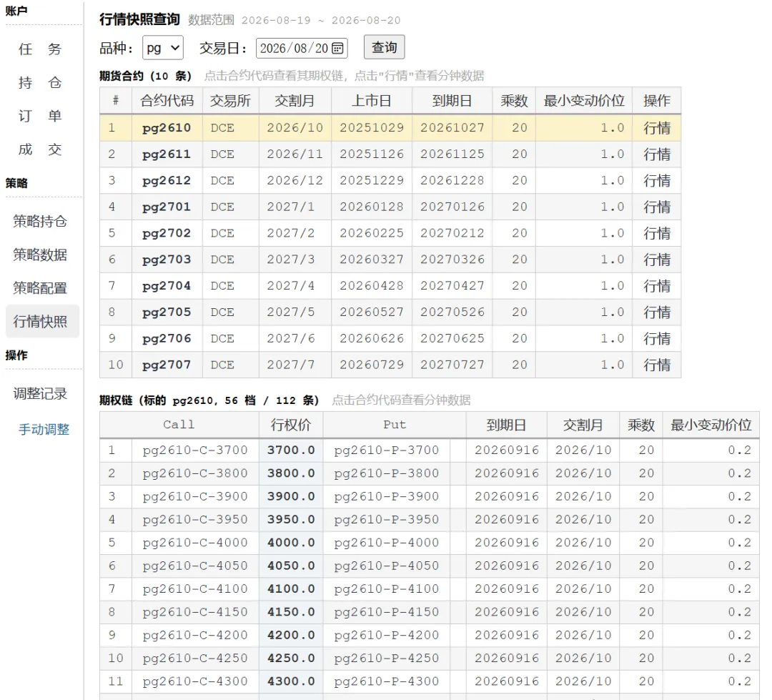Open option chain for pg2703
Screen dimensions: 772x700
click(x=167, y=260)
